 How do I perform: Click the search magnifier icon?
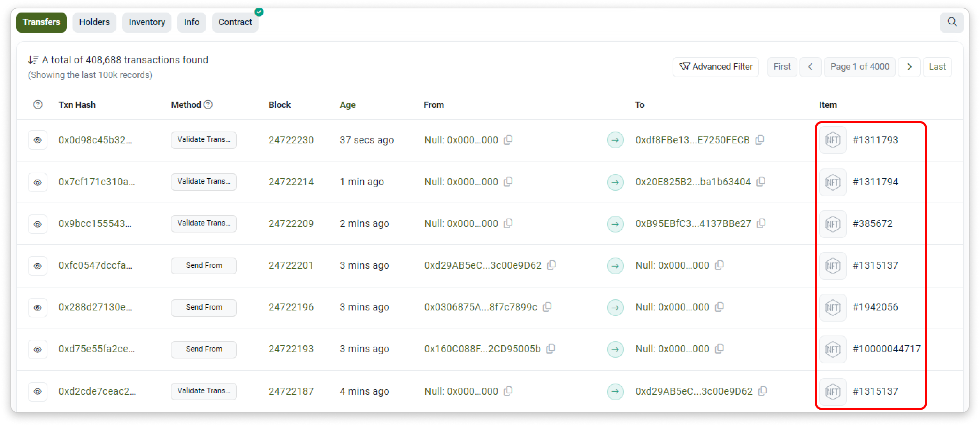[952, 22]
